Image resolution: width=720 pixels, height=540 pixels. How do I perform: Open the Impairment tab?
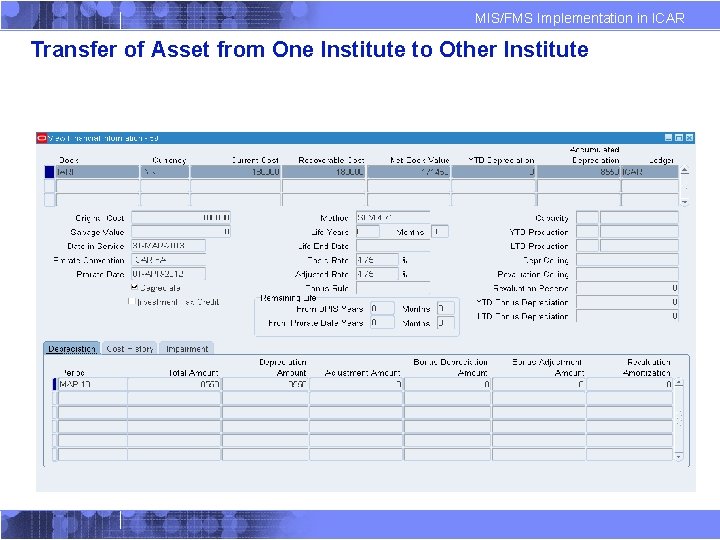coord(186,349)
